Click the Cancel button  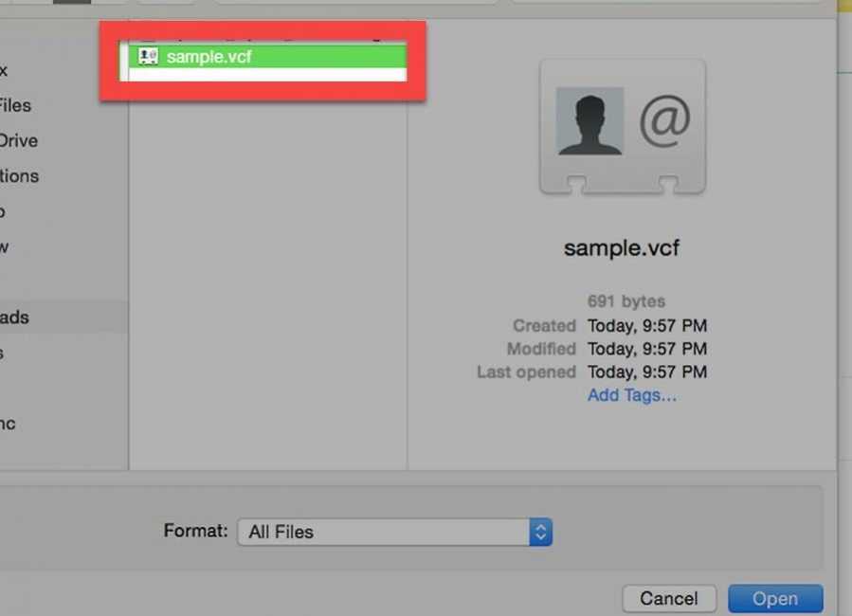click(x=669, y=599)
